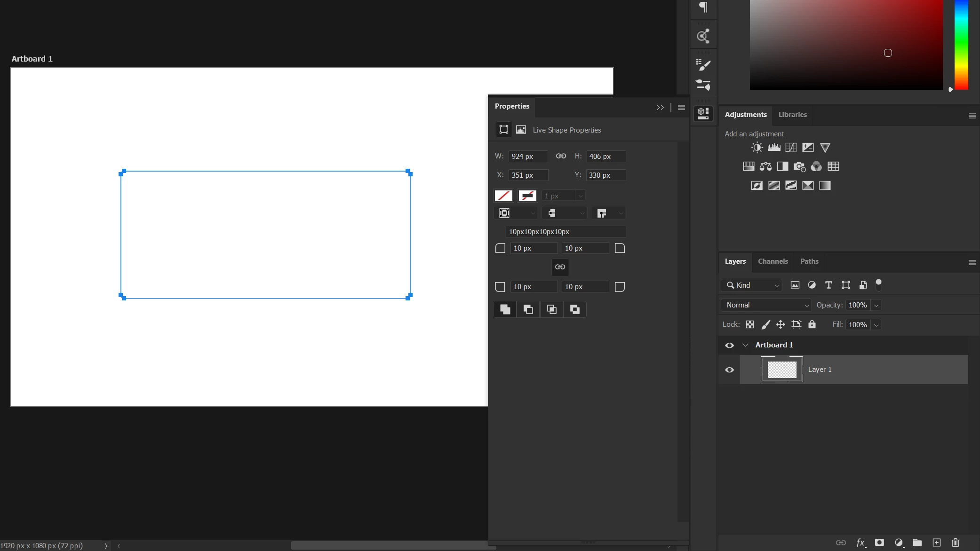The image size is (980, 551).
Task: Switch to the Channels tab
Action: point(773,261)
